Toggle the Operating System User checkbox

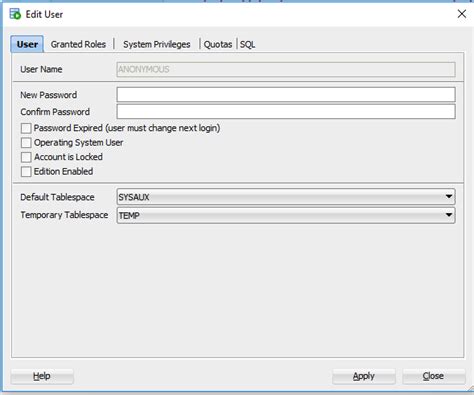pyautogui.click(x=26, y=143)
